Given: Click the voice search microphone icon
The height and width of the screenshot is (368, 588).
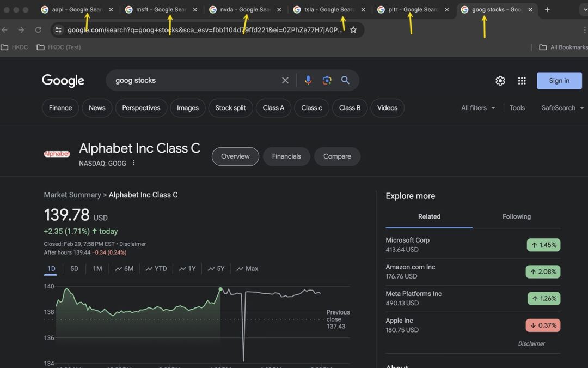Looking at the screenshot, I should coord(308,80).
